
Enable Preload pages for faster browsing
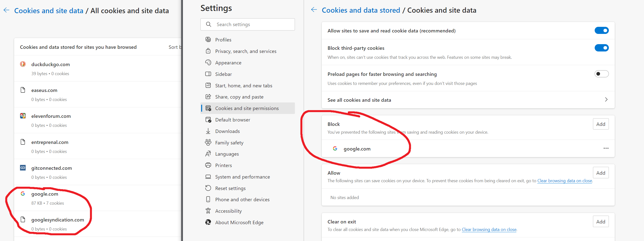(x=602, y=74)
